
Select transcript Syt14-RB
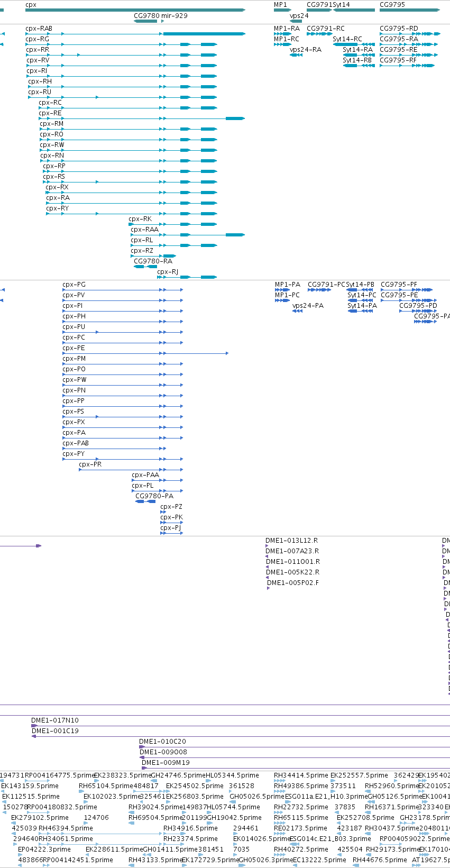click(357, 60)
